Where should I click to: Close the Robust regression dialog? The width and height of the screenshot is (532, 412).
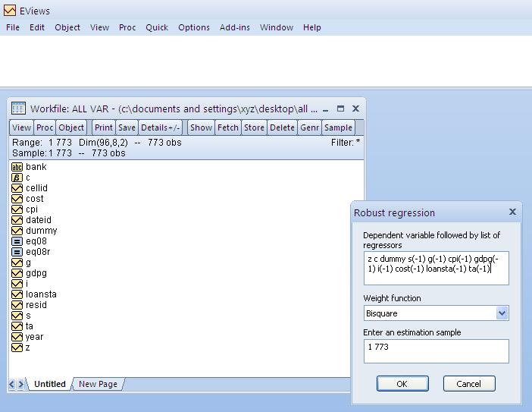tap(512, 212)
